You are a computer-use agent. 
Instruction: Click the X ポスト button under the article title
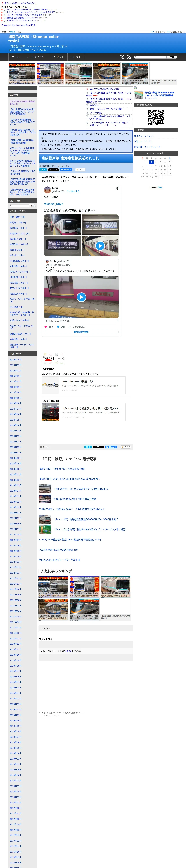(53, 170)
